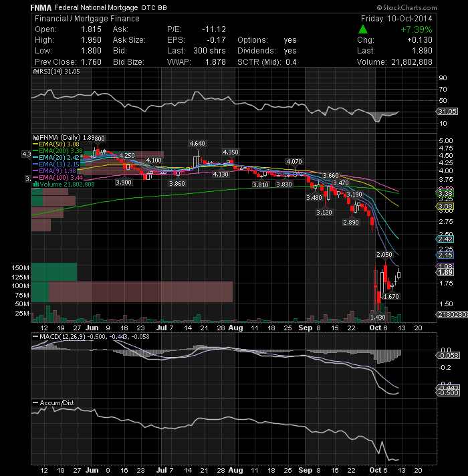Click the 3.190 price annotation
Image resolution: width=468 pixels, height=476 pixels.
[354, 195]
